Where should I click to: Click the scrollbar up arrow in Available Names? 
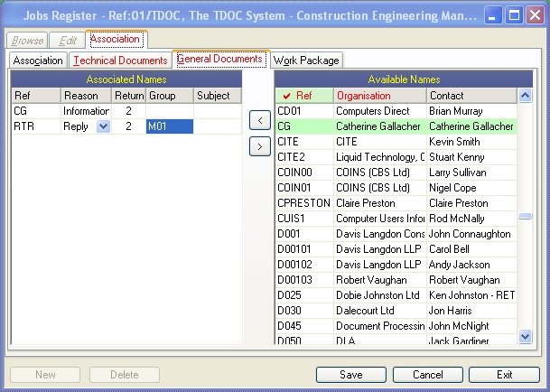(x=525, y=96)
